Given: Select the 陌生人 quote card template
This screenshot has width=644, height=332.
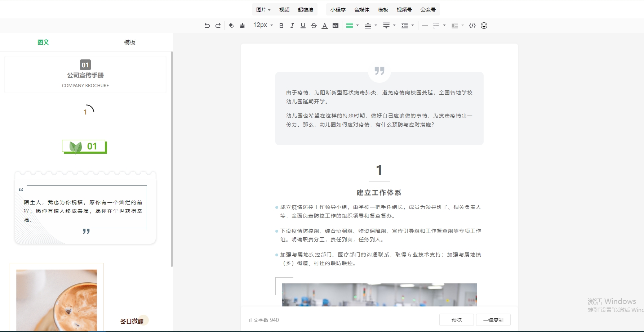Looking at the screenshot, I should click(x=85, y=208).
